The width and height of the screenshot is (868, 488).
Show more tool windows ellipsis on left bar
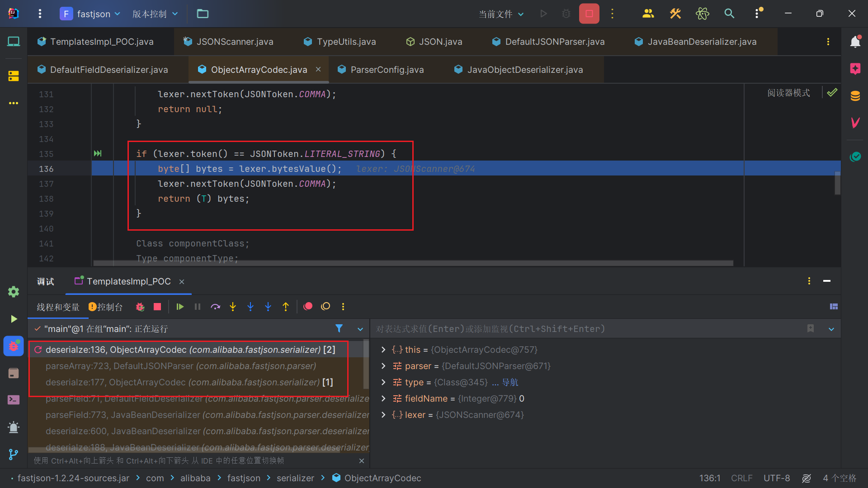tap(14, 103)
